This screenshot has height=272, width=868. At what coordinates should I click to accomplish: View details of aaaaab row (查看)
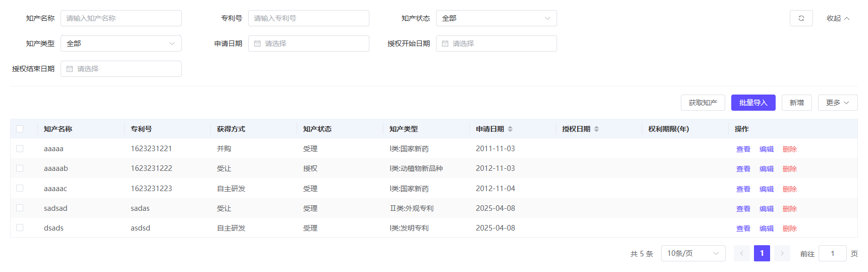point(743,169)
